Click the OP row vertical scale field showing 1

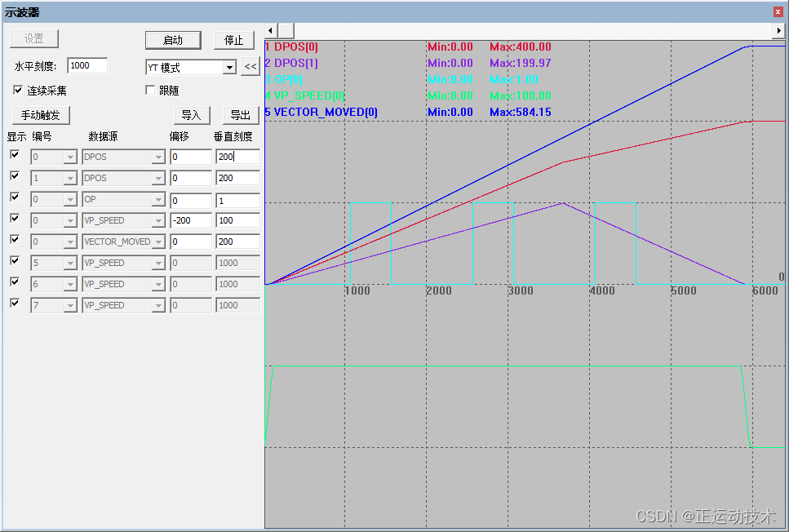click(x=237, y=201)
